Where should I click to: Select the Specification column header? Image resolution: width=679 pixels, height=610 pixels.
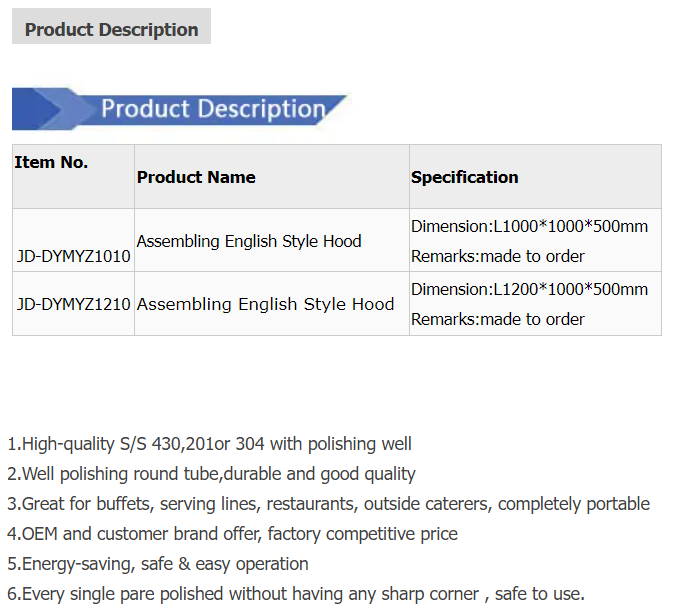(x=465, y=177)
